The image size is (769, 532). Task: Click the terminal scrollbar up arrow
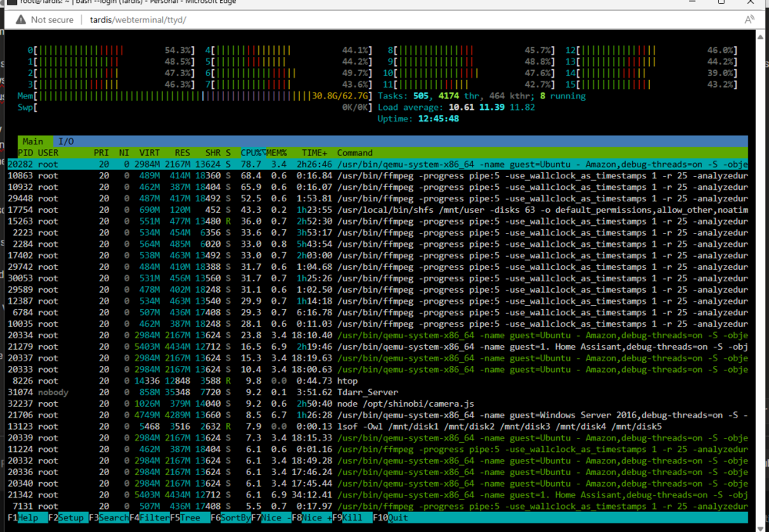coord(761,37)
